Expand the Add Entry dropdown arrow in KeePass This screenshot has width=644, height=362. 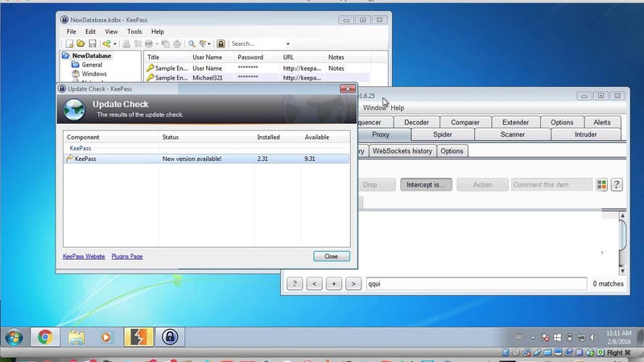[114, 43]
